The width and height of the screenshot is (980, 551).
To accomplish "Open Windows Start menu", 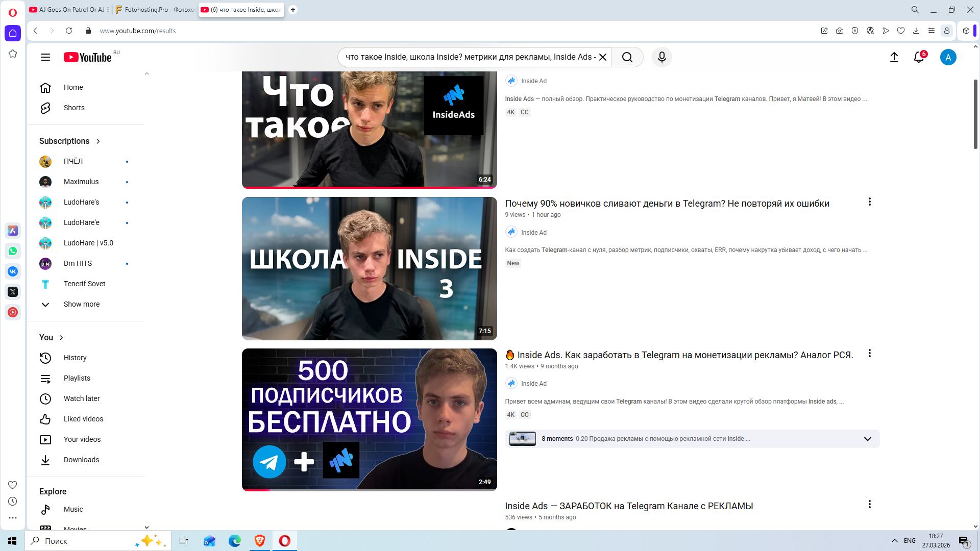I will coord(12,541).
